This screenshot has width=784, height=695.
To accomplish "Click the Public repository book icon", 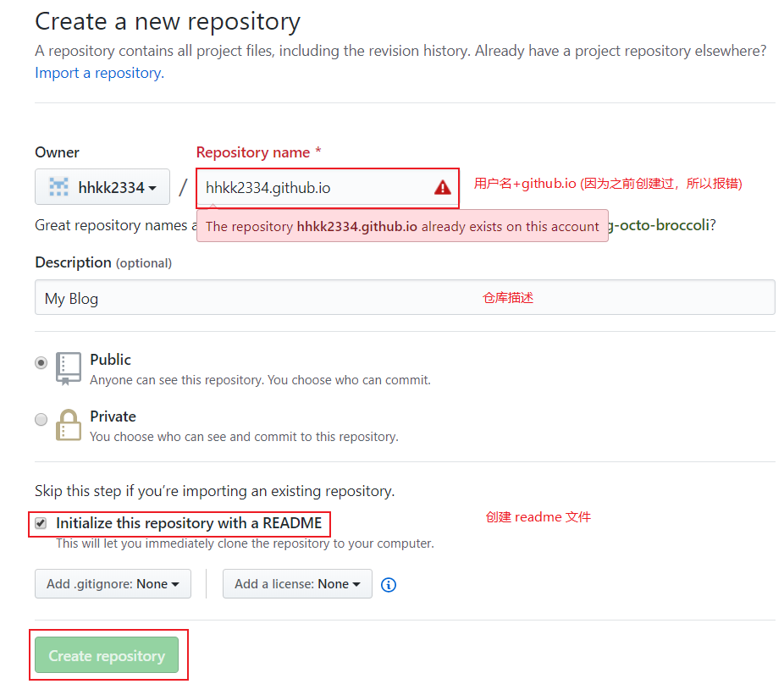I will 69,369.
